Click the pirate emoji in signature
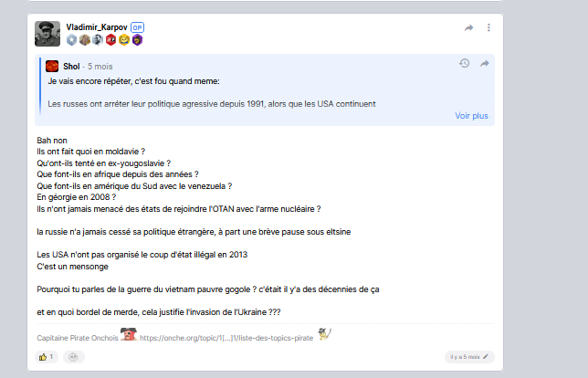The width and height of the screenshot is (588, 378). [x=129, y=334]
